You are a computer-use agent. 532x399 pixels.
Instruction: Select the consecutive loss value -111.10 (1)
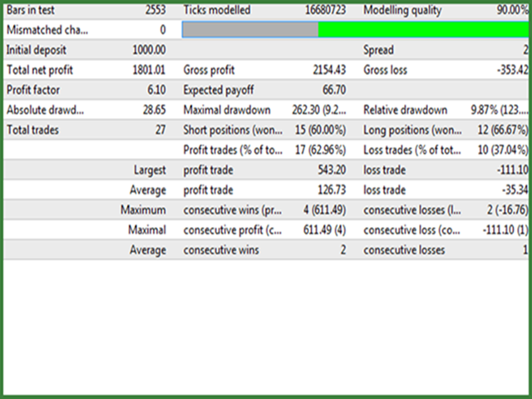click(505, 230)
